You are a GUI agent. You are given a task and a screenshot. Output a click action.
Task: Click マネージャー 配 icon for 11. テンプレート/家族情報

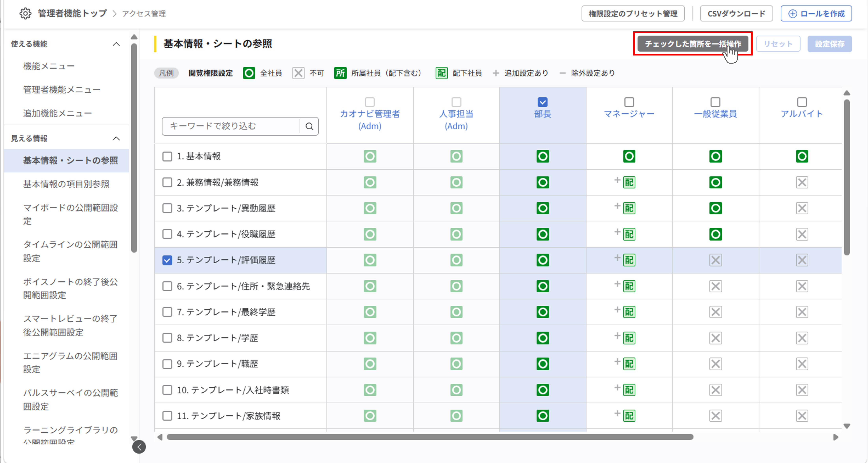[x=629, y=416]
